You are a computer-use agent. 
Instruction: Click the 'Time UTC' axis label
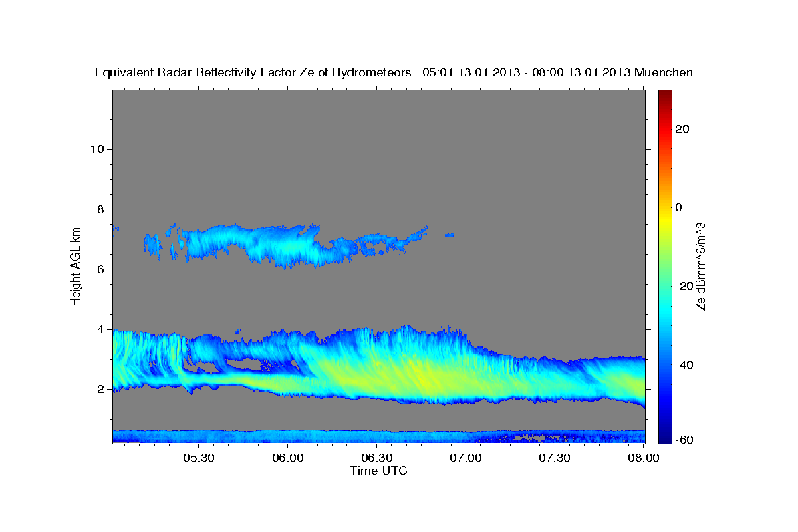point(378,471)
